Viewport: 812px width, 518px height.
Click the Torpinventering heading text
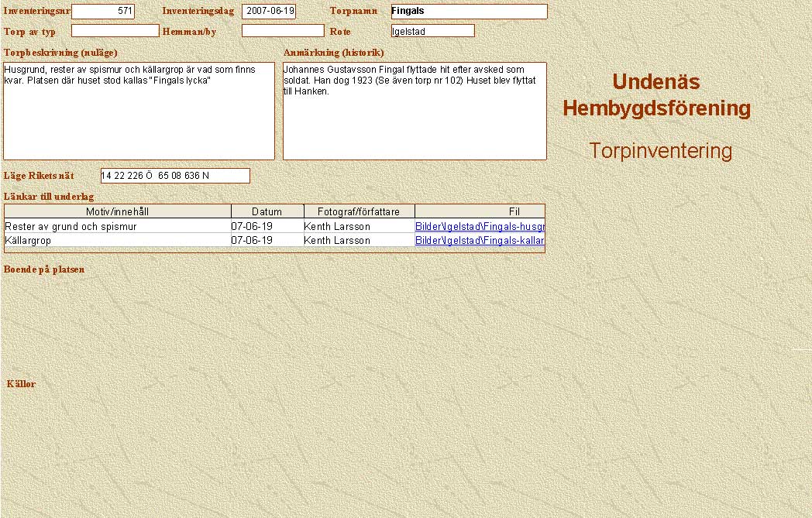pos(660,151)
